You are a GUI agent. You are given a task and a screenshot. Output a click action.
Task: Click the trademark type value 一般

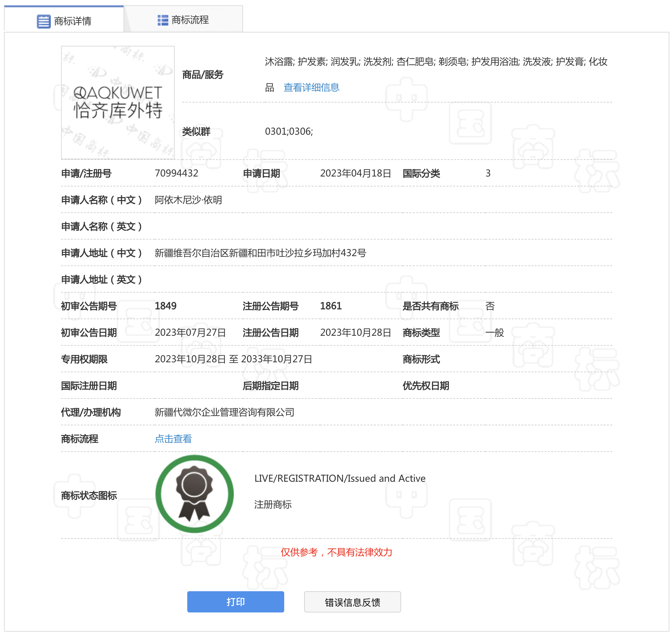(494, 332)
